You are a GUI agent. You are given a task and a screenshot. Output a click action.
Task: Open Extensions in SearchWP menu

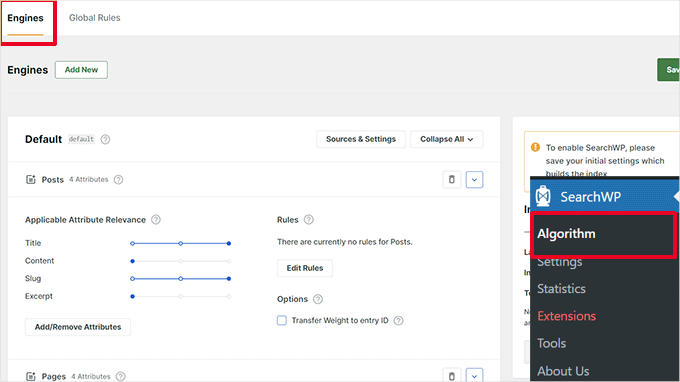pos(566,316)
